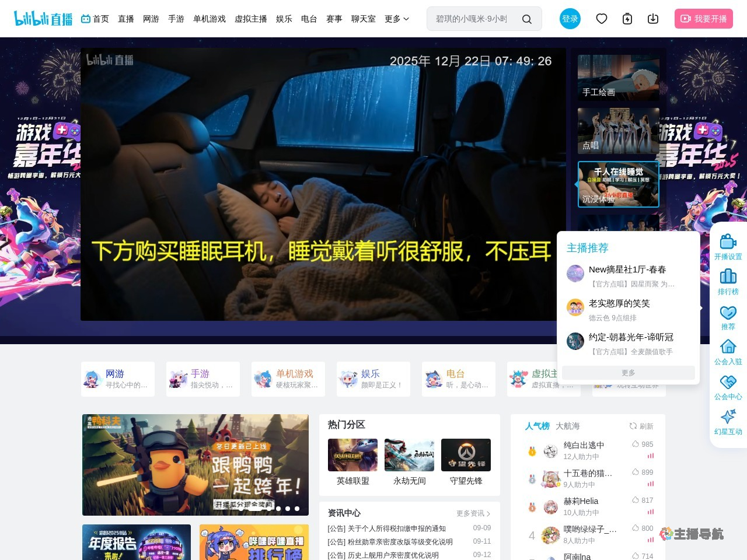
Task: Click the 我要开播 button
Action: point(703,19)
